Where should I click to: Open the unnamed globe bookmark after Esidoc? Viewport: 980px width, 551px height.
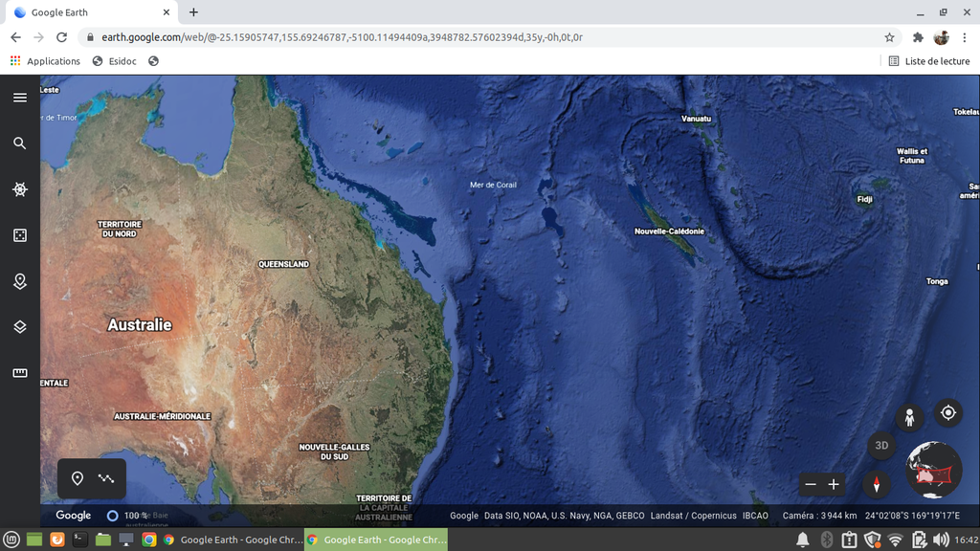point(153,61)
